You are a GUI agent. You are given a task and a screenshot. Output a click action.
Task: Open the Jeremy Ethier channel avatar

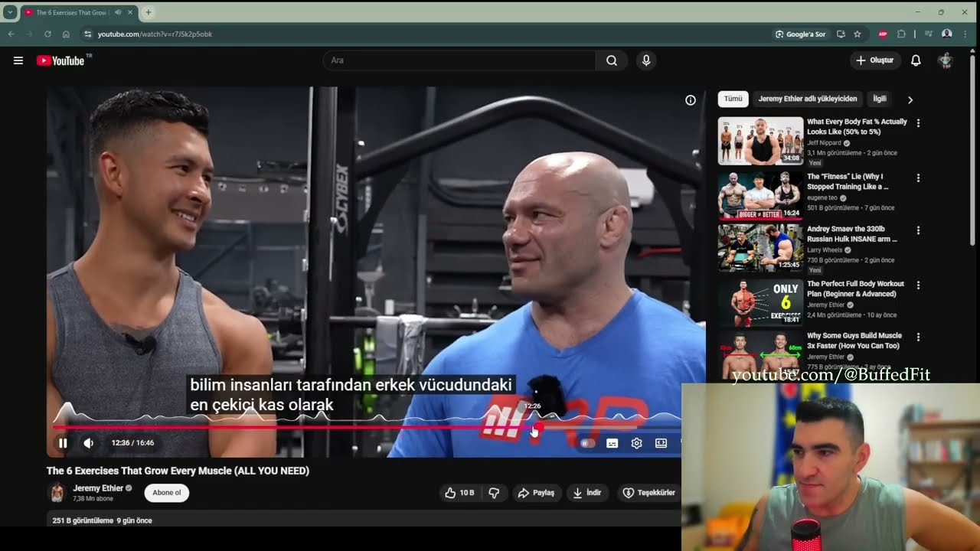coord(57,493)
